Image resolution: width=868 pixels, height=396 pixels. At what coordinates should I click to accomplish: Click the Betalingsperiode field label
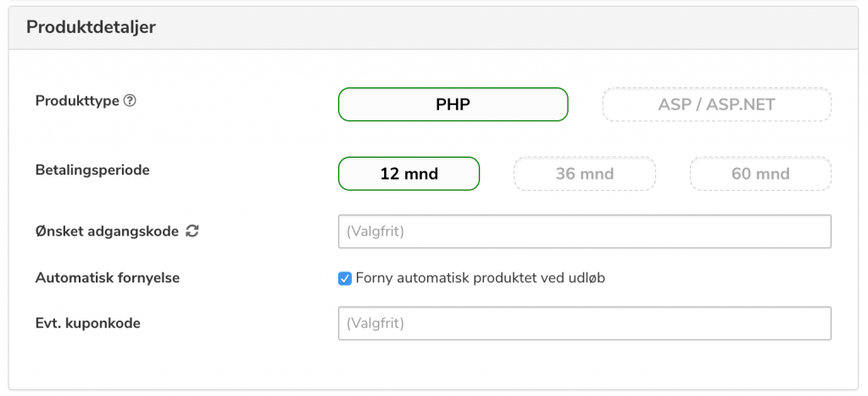[92, 170]
